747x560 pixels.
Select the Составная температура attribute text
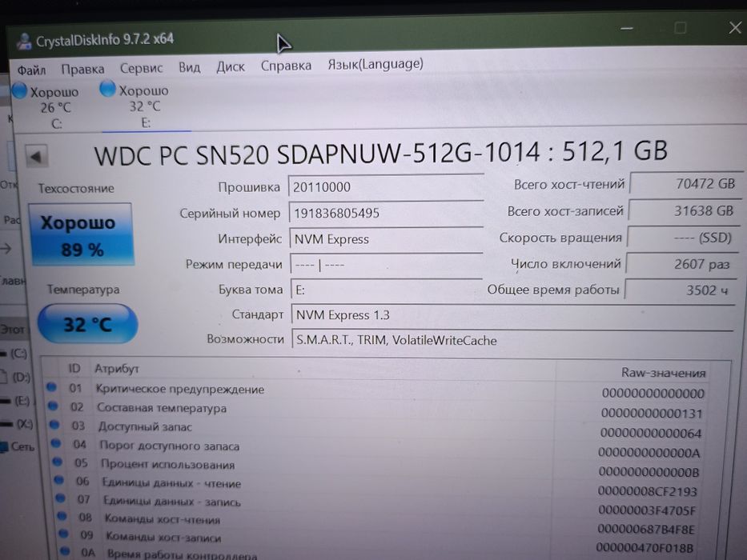click(x=162, y=408)
